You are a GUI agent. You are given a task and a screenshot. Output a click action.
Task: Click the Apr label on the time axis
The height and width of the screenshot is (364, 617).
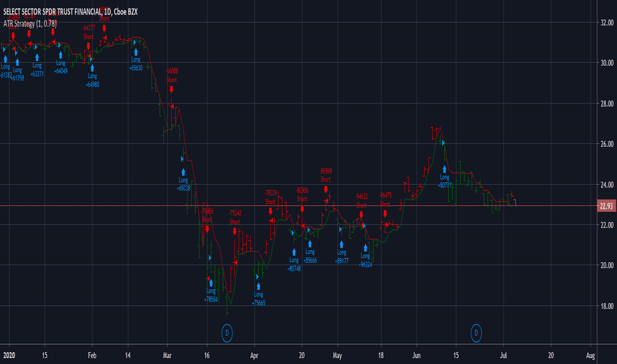pos(254,355)
